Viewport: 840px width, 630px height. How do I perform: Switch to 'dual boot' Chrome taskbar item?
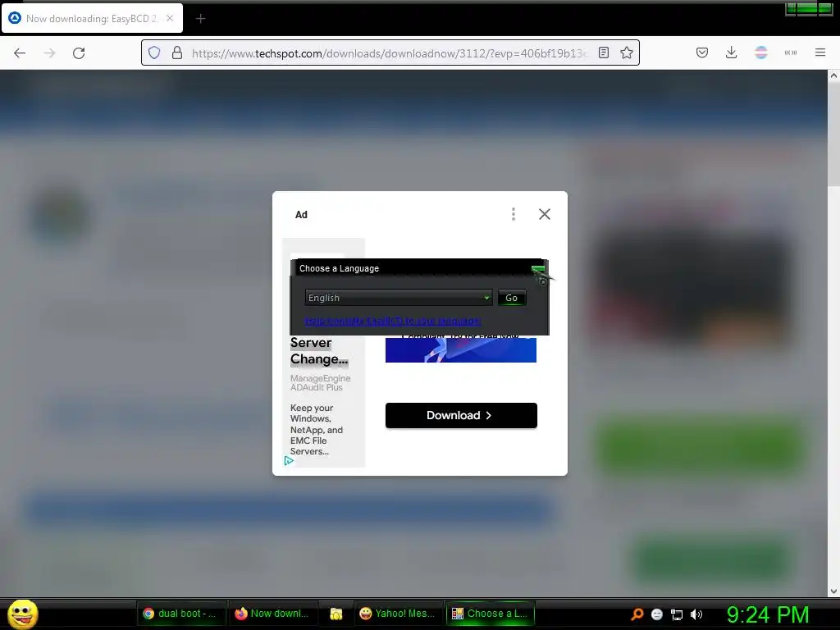(x=180, y=614)
